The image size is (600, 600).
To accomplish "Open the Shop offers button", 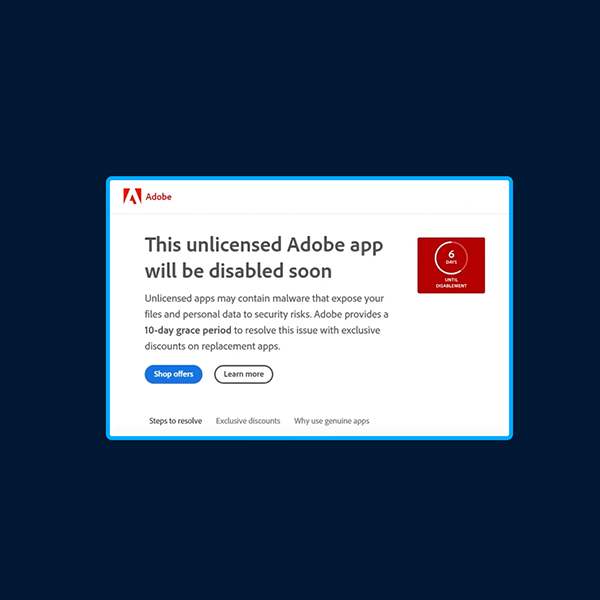I will click(173, 374).
